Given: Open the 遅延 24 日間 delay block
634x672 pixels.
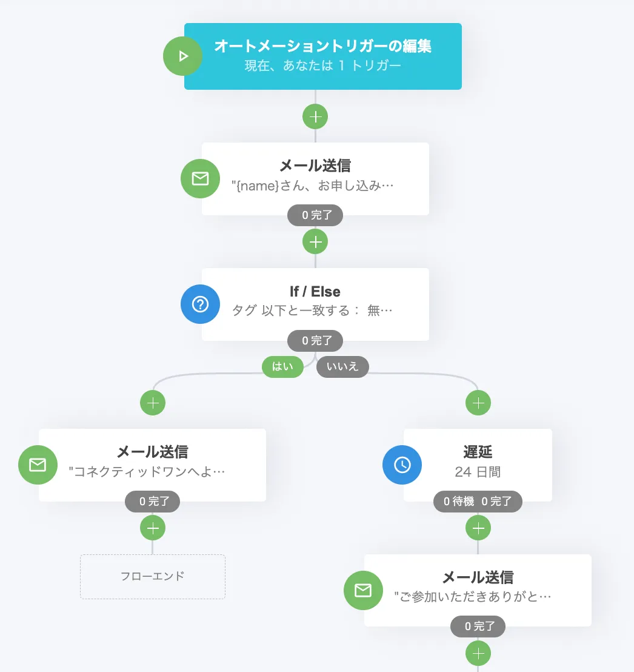Looking at the screenshot, I should (x=478, y=462).
